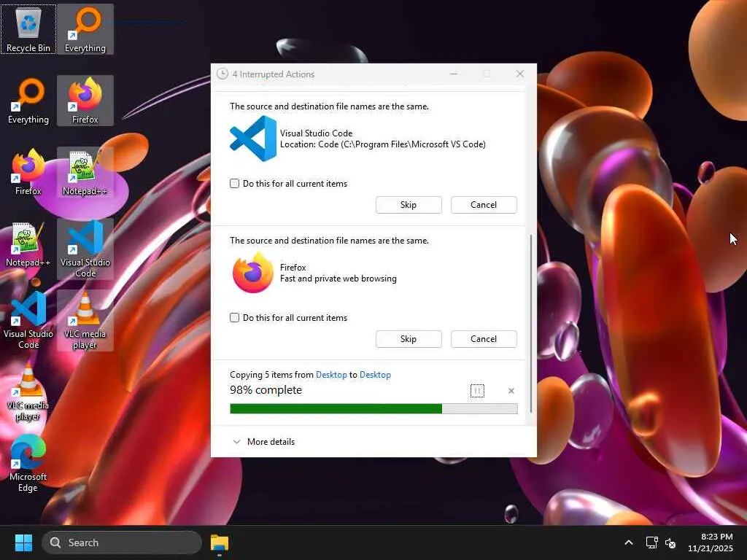The width and height of the screenshot is (747, 560).
Task: Open the source Desktop link after 'from'
Action: pyautogui.click(x=331, y=375)
